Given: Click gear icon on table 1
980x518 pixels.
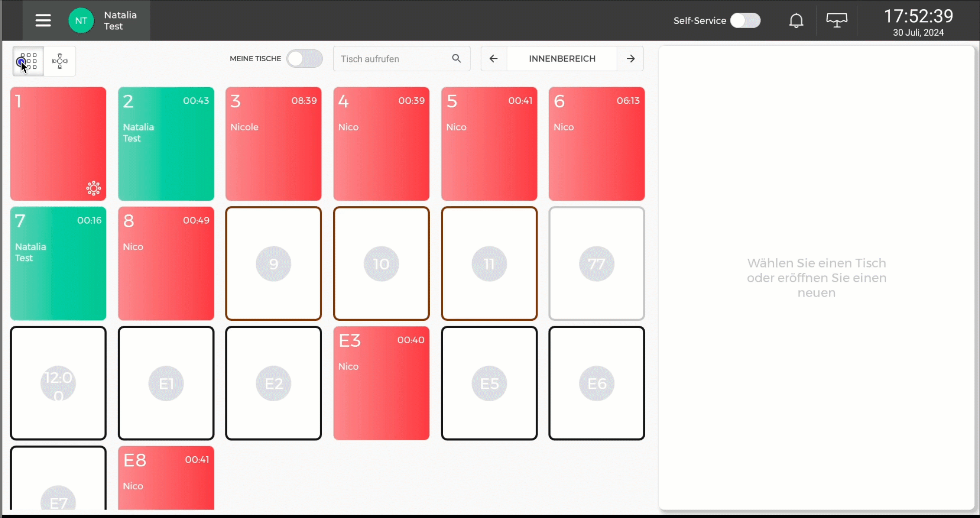Looking at the screenshot, I should (93, 188).
